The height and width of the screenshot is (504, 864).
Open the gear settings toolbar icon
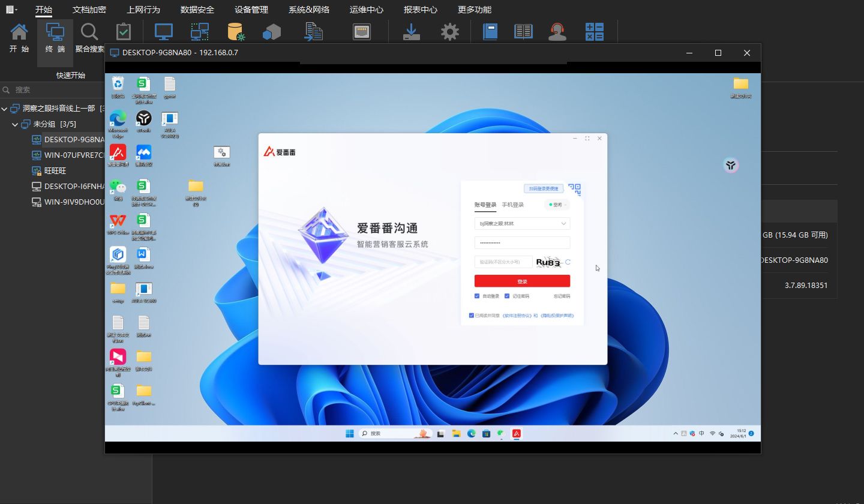pyautogui.click(x=450, y=32)
